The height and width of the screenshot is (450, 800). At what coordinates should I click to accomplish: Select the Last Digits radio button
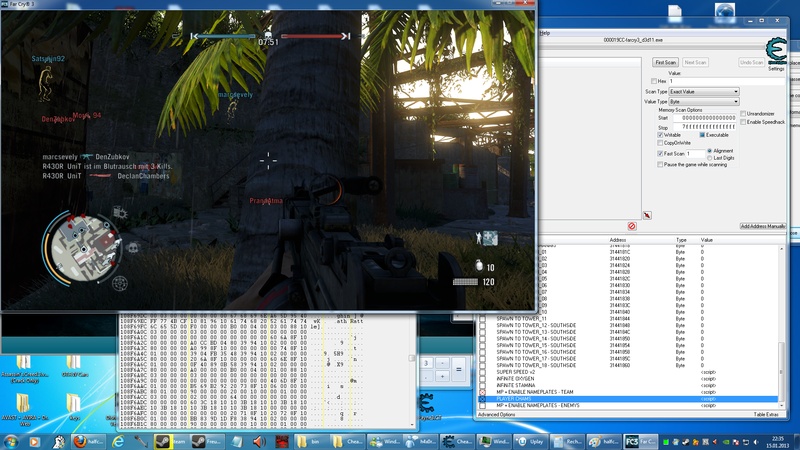click(x=709, y=158)
